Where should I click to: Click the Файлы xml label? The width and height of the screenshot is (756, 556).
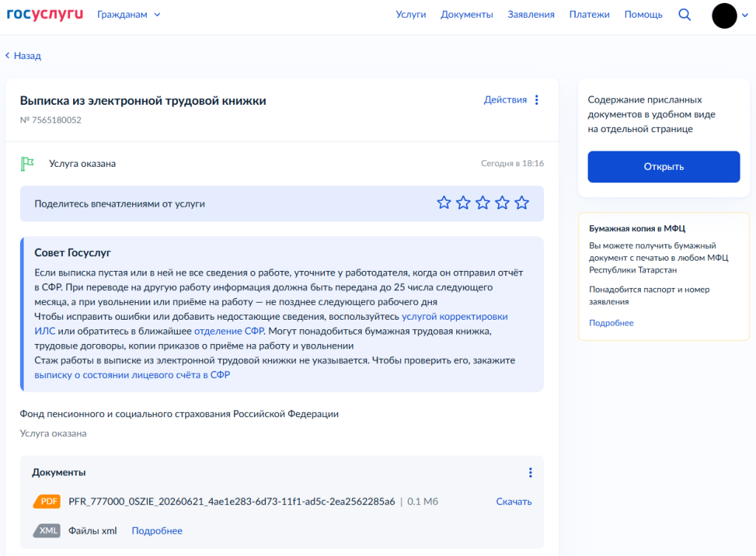point(92,530)
